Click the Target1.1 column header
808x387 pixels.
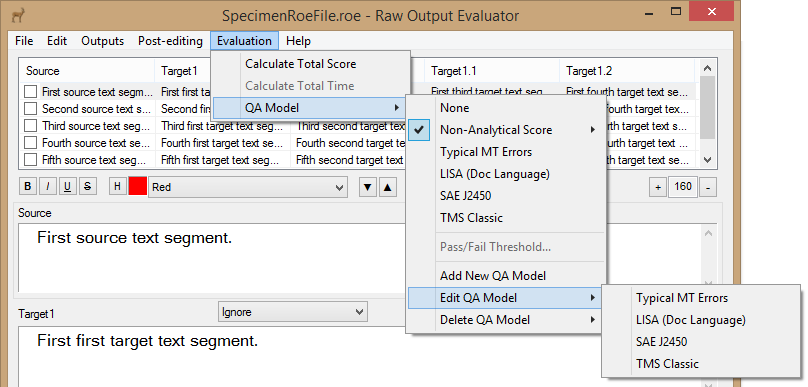click(492, 71)
